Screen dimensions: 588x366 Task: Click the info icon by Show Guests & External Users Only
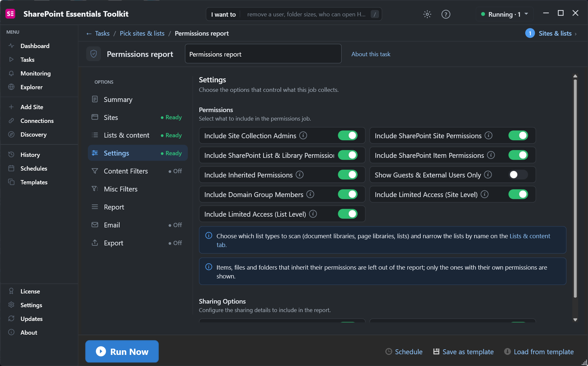point(488,175)
